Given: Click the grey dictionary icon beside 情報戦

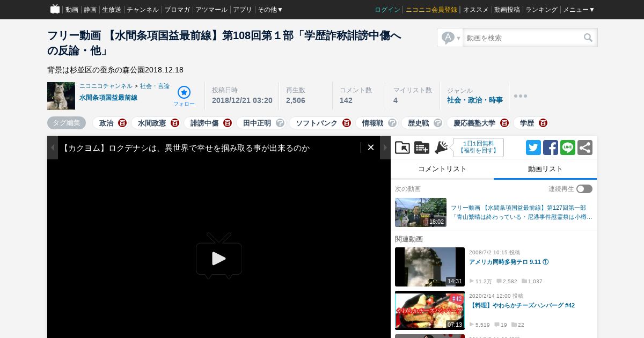Looking at the screenshot, I should (392, 123).
